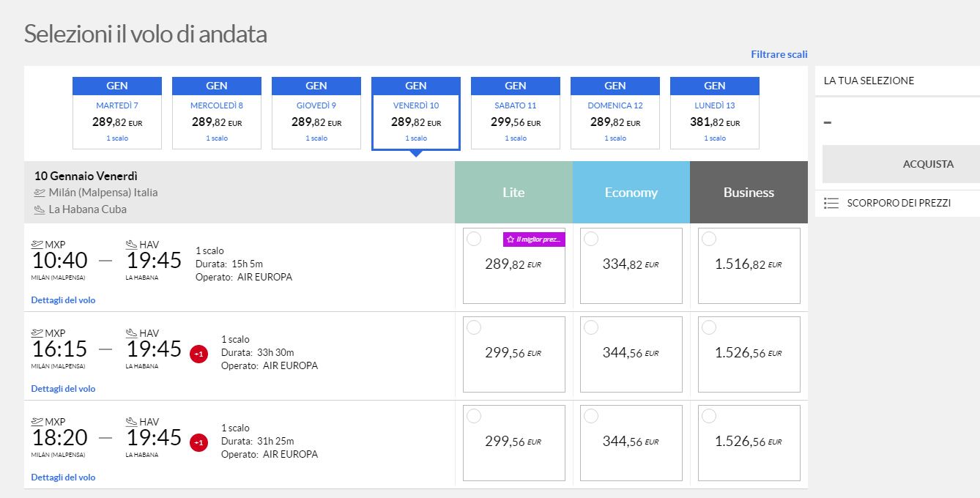
Task: Click the price breakdown list icon
Action: (831, 203)
